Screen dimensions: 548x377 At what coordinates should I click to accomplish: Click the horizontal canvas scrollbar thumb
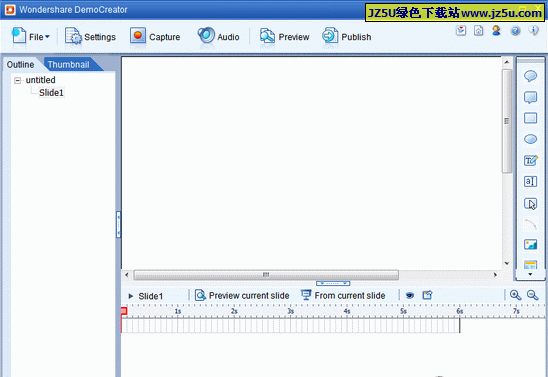click(x=266, y=275)
